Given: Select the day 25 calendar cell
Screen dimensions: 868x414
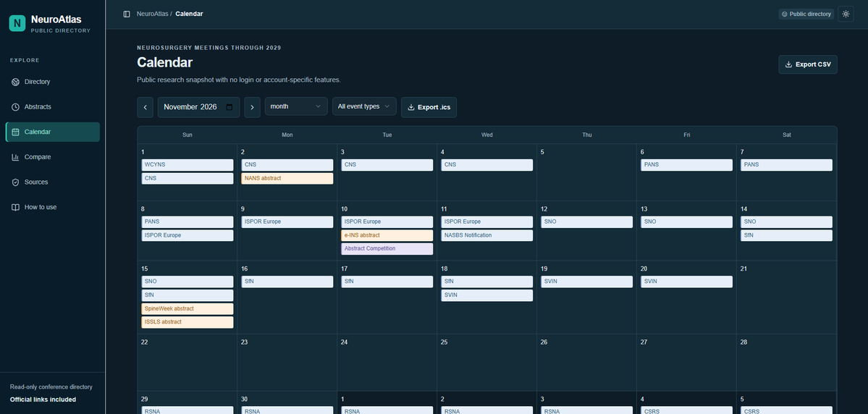Looking at the screenshot, I should [487, 363].
